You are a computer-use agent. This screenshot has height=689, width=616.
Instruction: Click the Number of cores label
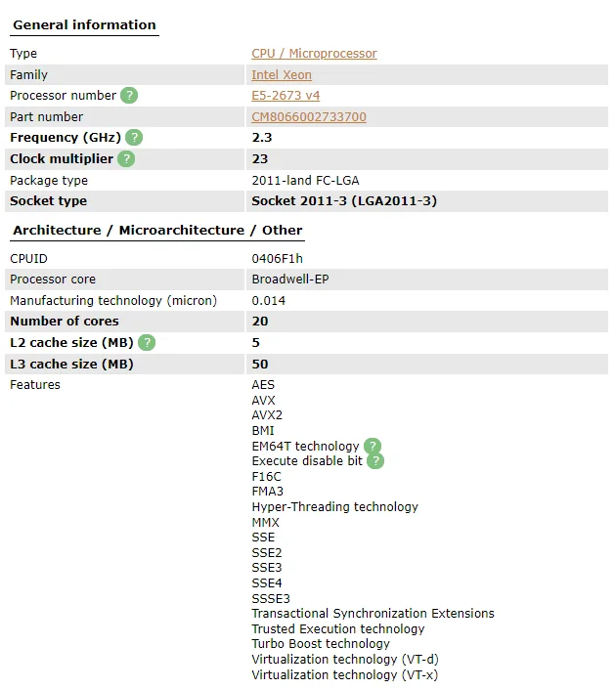(65, 322)
